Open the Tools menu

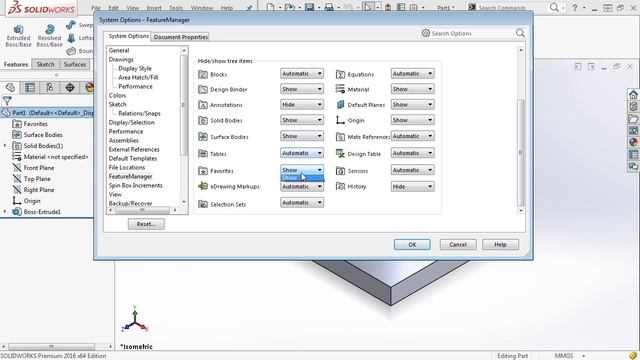[x=176, y=8]
